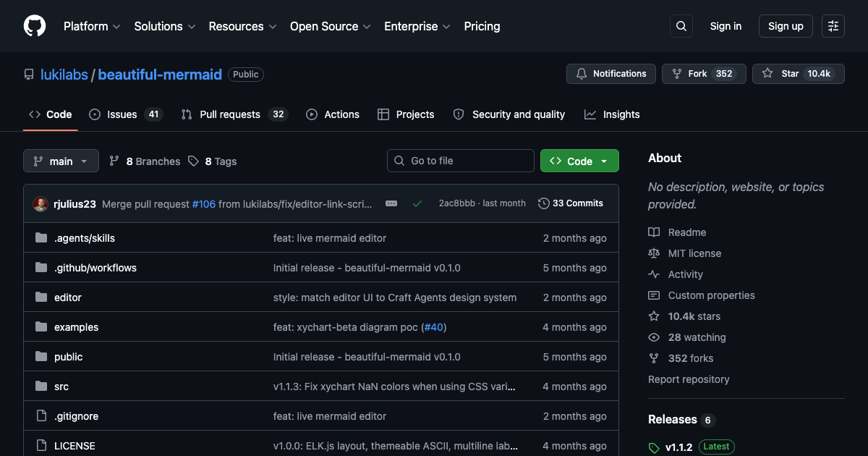Open beautiful-mermaid repository link
868x456 pixels.
[160, 75]
